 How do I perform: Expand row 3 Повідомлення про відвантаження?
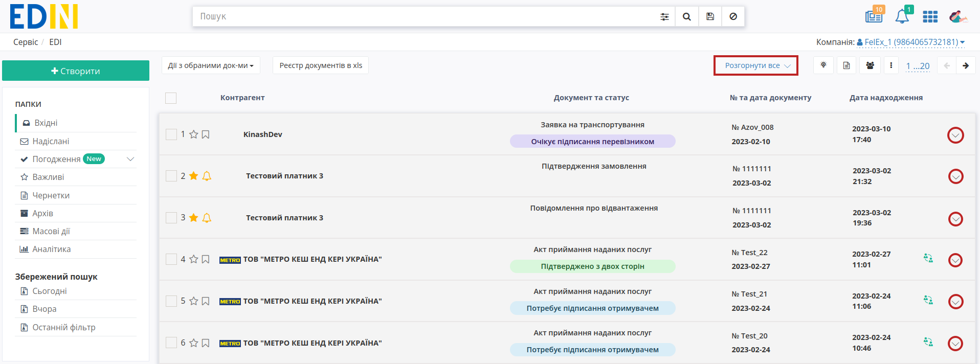coord(955,219)
